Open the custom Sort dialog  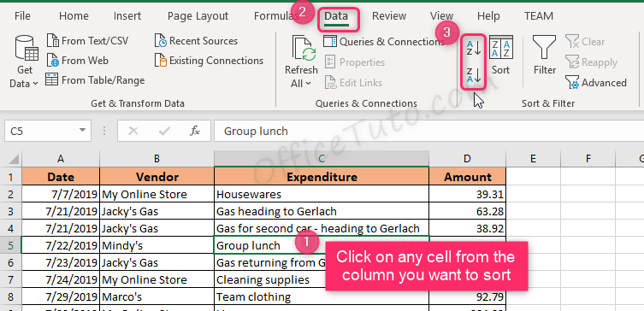point(501,56)
